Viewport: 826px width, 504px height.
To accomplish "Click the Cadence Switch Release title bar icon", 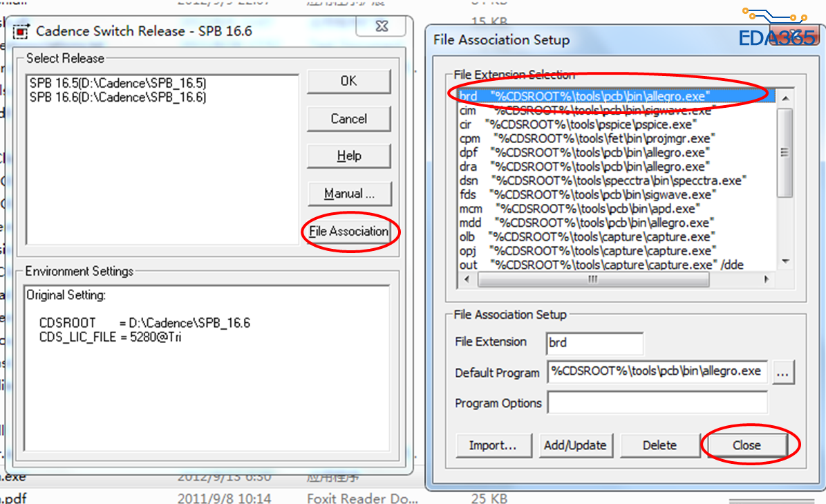I will [x=21, y=32].
